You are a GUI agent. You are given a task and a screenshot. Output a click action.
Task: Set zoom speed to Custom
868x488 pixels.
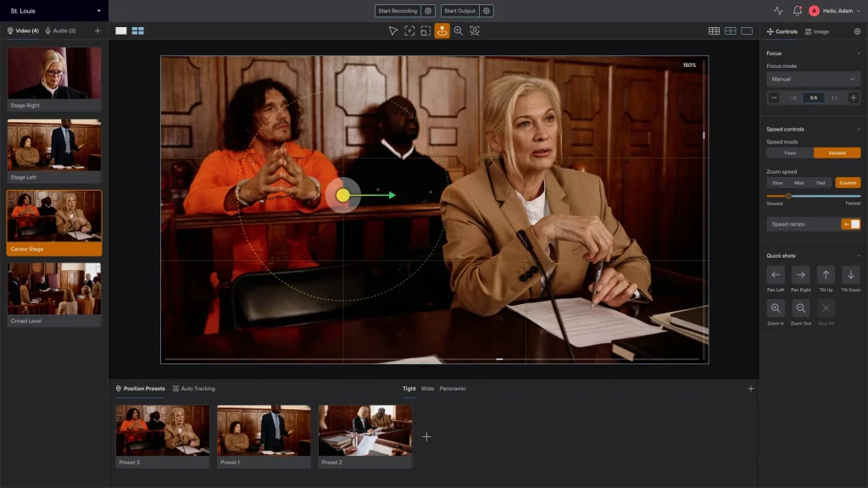pos(848,183)
